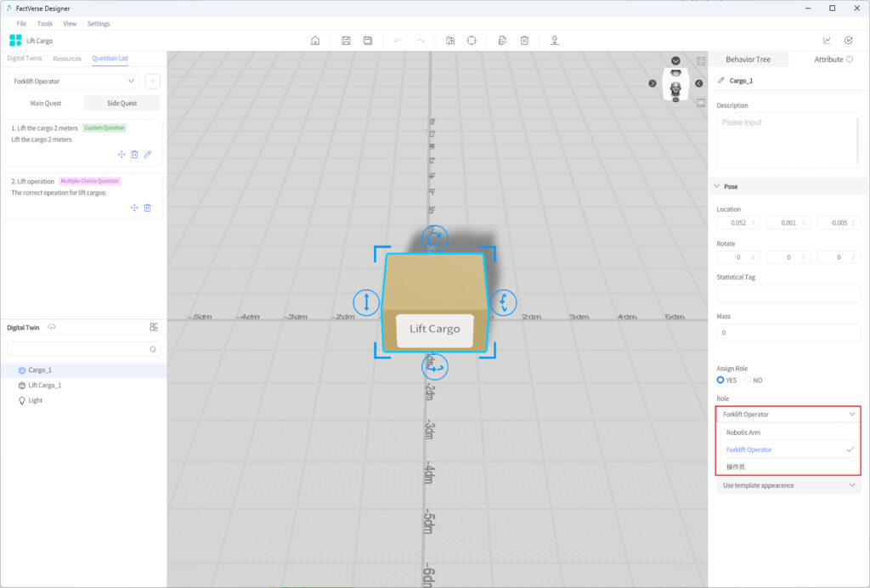Click the Lift Cargo app grid icon
870x588 pixels.
(15, 40)
